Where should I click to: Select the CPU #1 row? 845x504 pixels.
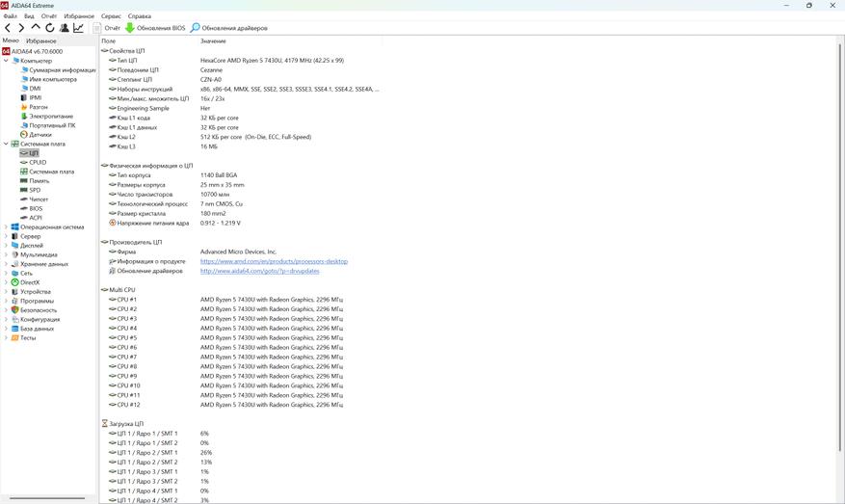tap(225, 300)
